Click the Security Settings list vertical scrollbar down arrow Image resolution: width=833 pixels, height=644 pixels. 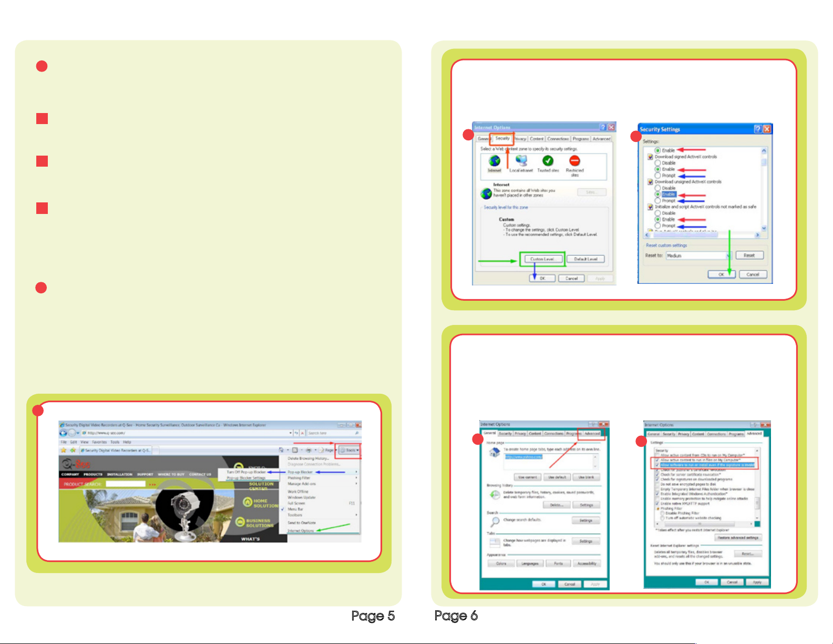pos(764,228)
